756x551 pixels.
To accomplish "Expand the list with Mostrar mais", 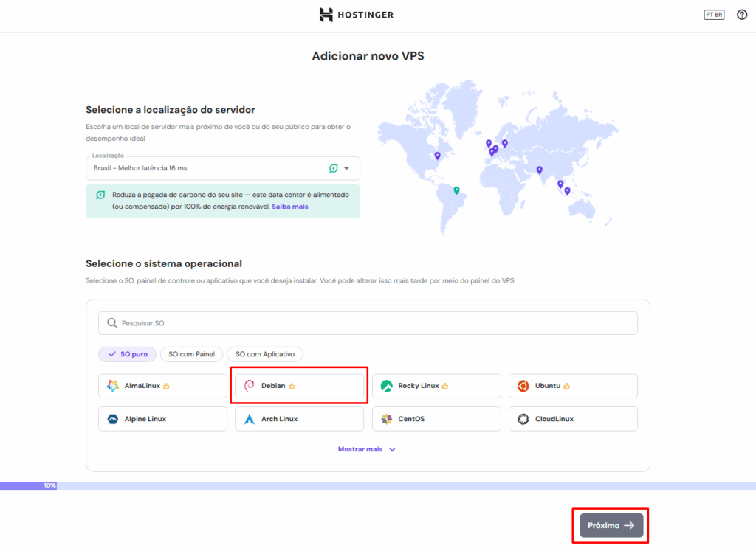I will (366, 449).
